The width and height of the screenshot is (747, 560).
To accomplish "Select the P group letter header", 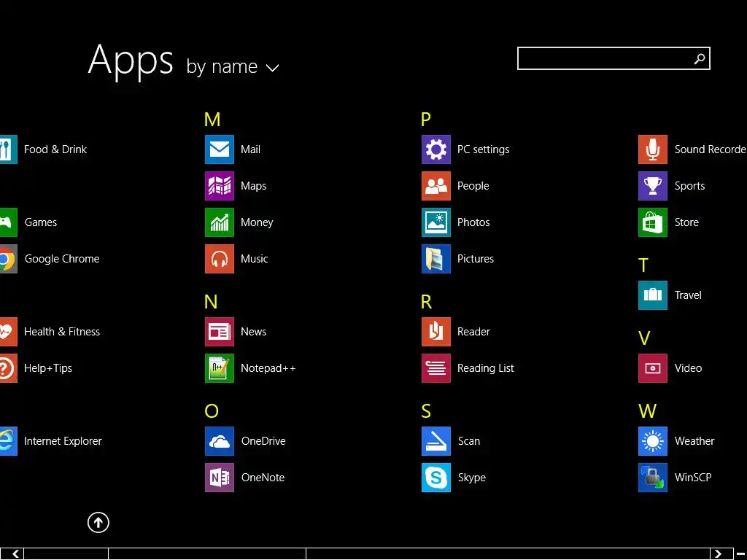I will click(x=426, y=120).
